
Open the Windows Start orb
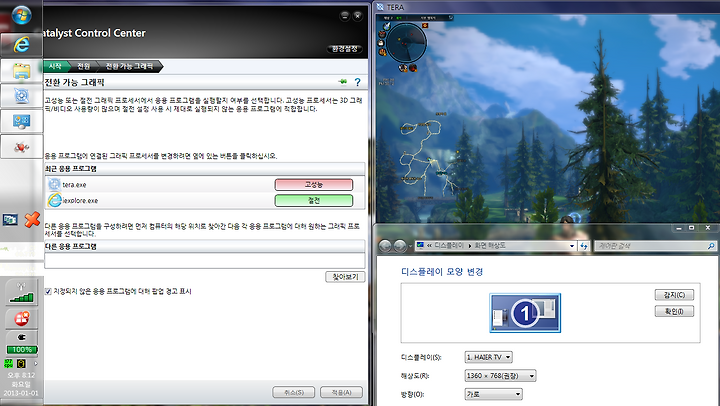[x=21, y=15]
